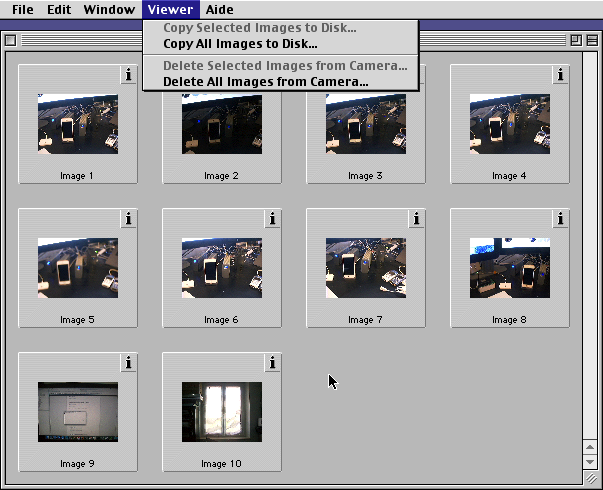Click the "Image 3" caption text

[365, 176]
